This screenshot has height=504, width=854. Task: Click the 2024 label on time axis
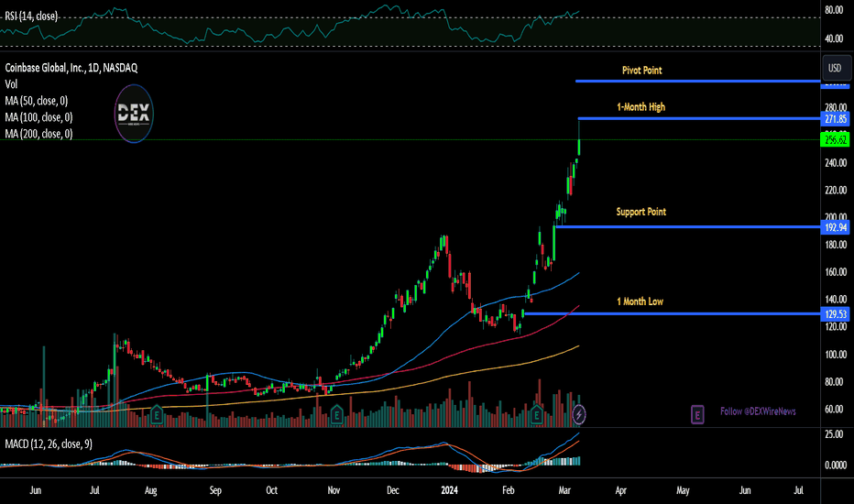(x=449, y=490)
